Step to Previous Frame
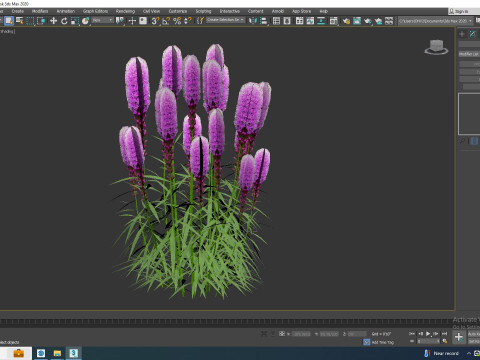 [x=420, y=334]
